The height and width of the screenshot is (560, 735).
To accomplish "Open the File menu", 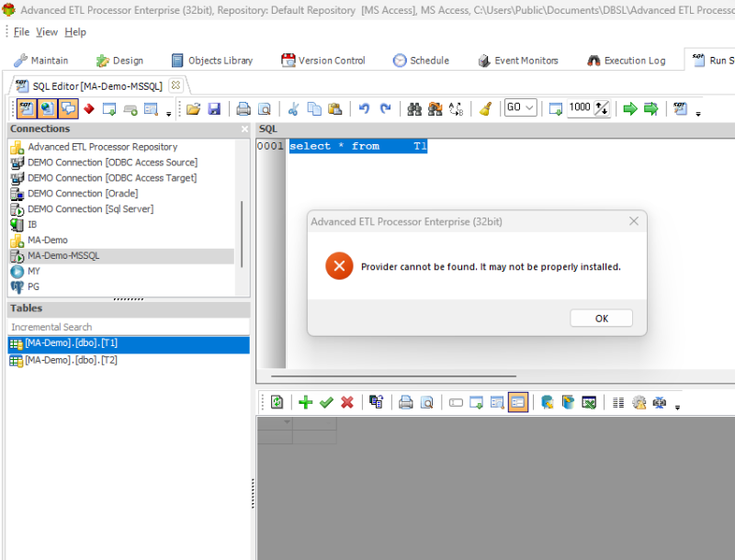I will point(21,32).
